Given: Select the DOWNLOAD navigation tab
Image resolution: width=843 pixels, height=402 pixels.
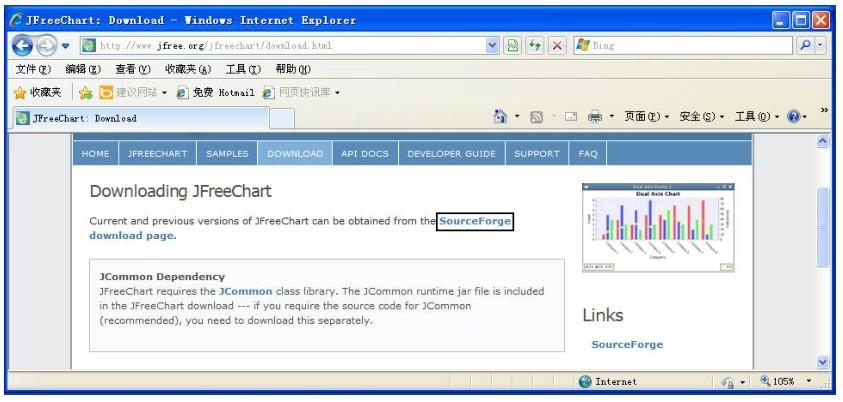Looking at the screenshot, I should 295,154.
